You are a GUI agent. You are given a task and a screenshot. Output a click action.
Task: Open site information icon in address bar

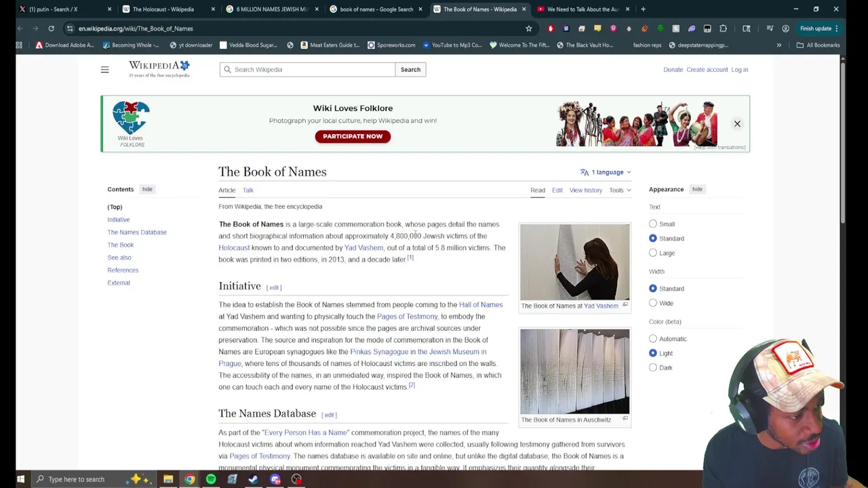pyautogui.click(x=70, y=28)
